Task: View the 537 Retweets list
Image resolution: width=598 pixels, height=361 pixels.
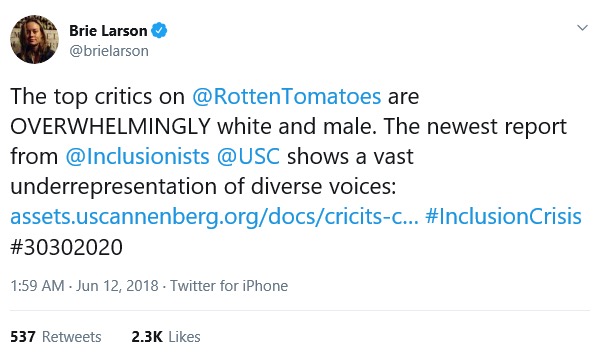Action: tap(56, 337)
